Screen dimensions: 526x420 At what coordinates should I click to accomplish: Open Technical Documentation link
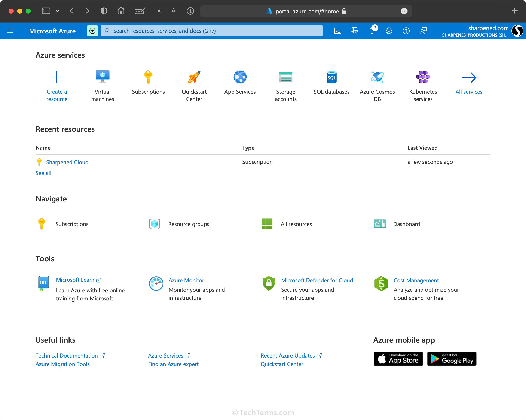70,356
